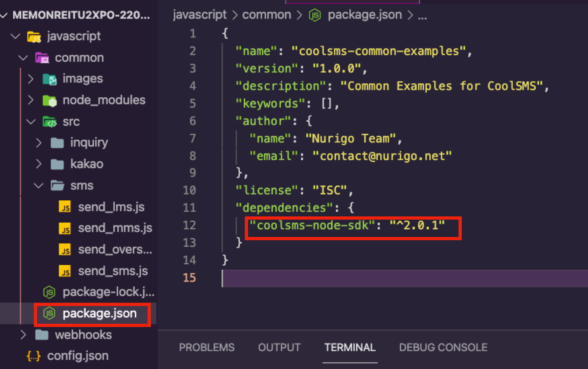Click the open sms folder icon
588x369 pixels.
(x=57, y=185)
